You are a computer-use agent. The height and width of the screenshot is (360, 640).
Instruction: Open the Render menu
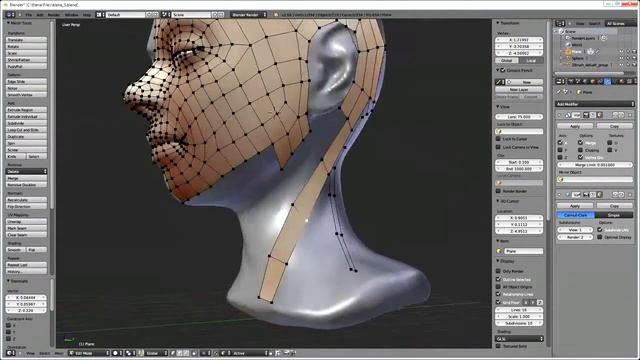coord(54,15)
